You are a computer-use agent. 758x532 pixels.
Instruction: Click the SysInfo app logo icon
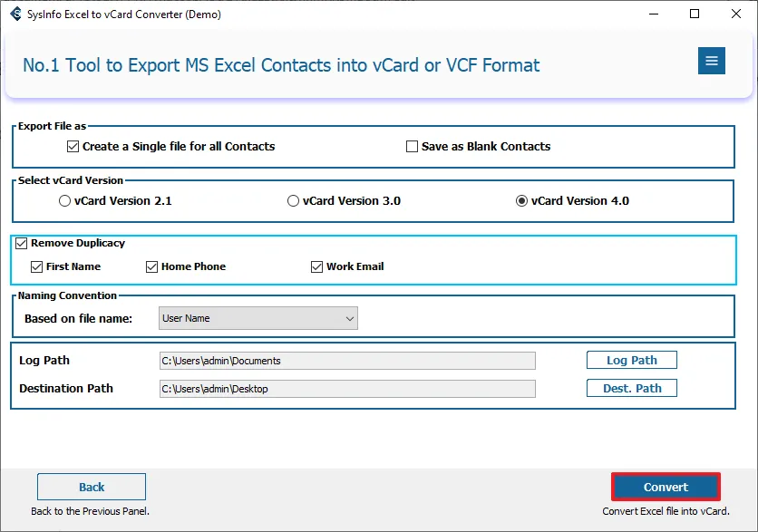15,14
